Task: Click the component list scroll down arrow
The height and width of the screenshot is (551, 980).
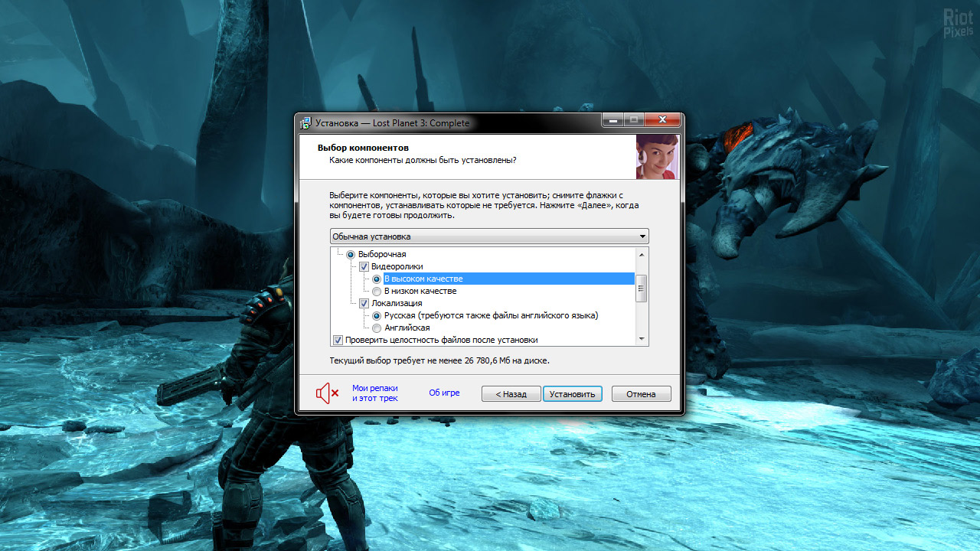Action: pyautogui.click(x=642, y=339)
